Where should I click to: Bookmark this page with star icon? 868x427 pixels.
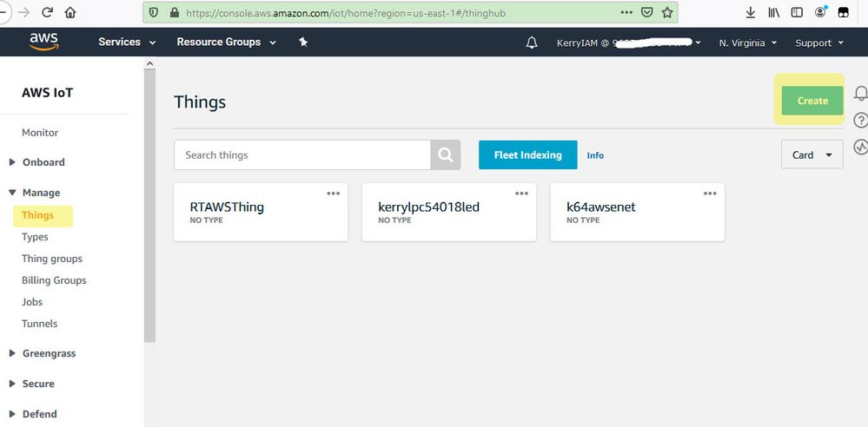click(667, 13)
